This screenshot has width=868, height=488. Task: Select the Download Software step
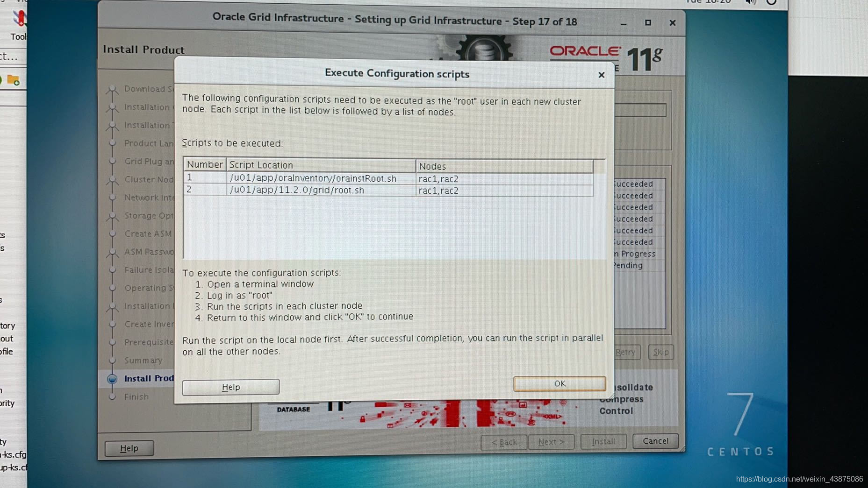coord(149,89)
